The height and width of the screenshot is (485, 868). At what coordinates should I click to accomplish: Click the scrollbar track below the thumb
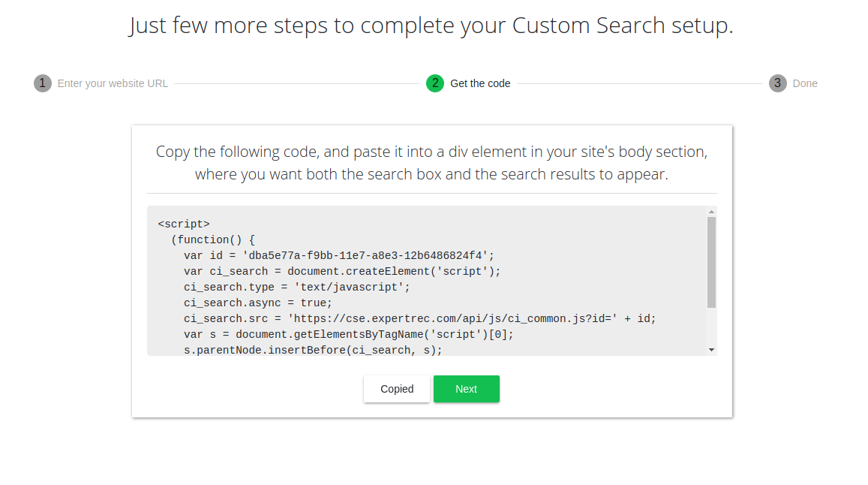tap(710, 323)
